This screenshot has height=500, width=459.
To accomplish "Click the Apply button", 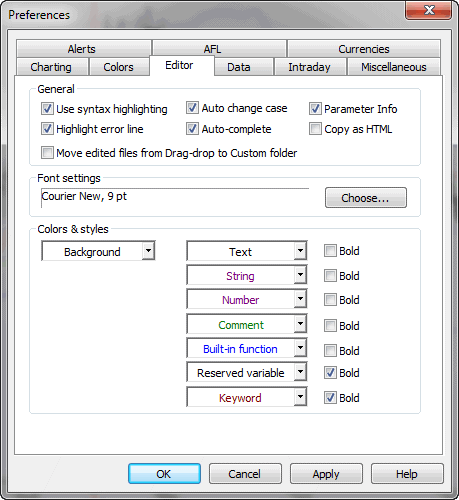I will tap(326, 473).
